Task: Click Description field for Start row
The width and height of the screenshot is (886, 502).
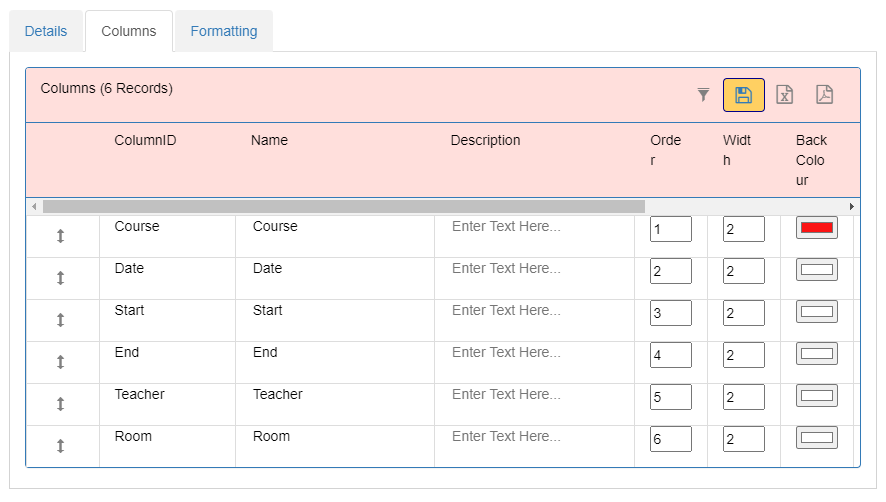Action: click(x=534, y=310)
